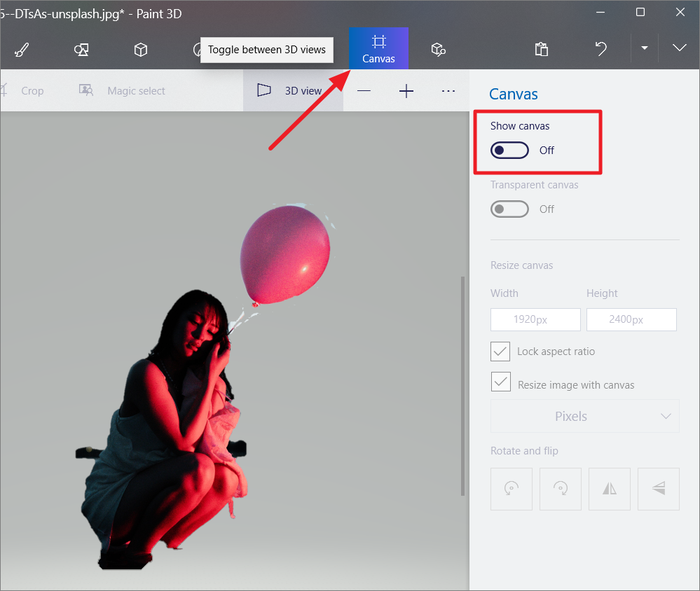Uncheck Resize image with canvas
700x591 pixels.
(500, 382)
